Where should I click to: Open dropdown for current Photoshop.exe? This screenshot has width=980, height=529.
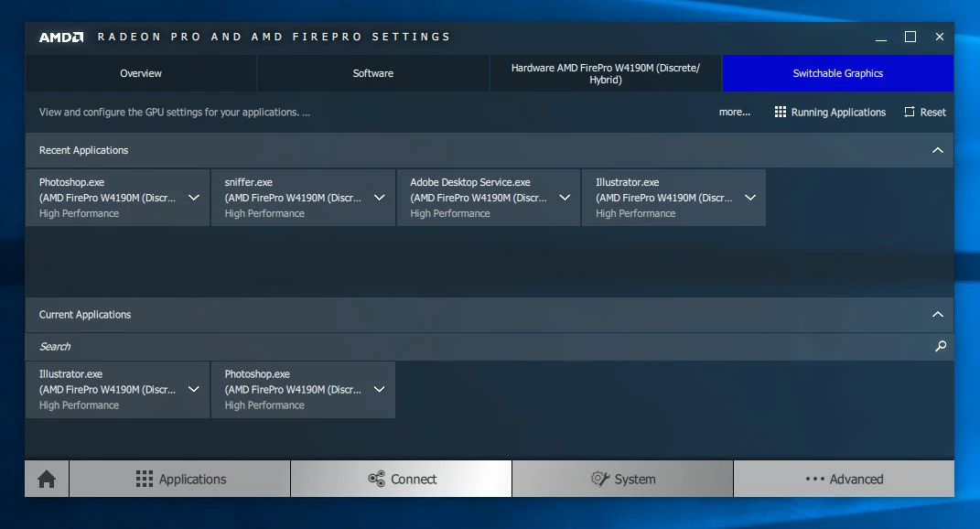point(380,389)
